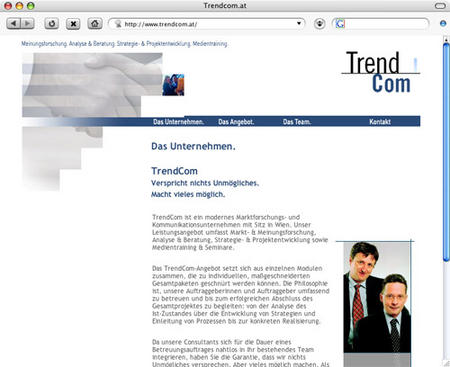This screenshot has width=450, height=367.
Task: Go back with the browser back arrow
Action: click(13, 24)
